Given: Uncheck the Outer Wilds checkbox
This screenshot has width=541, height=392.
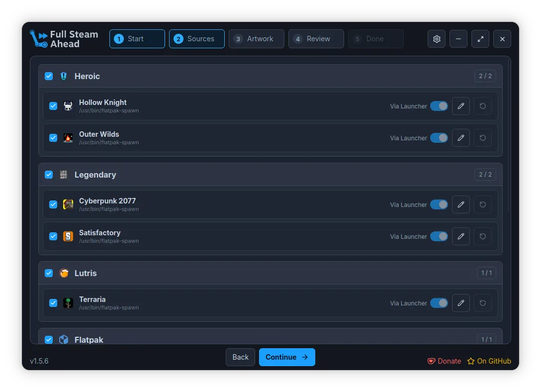Looking at the screenshot, I should coord(53,138).
